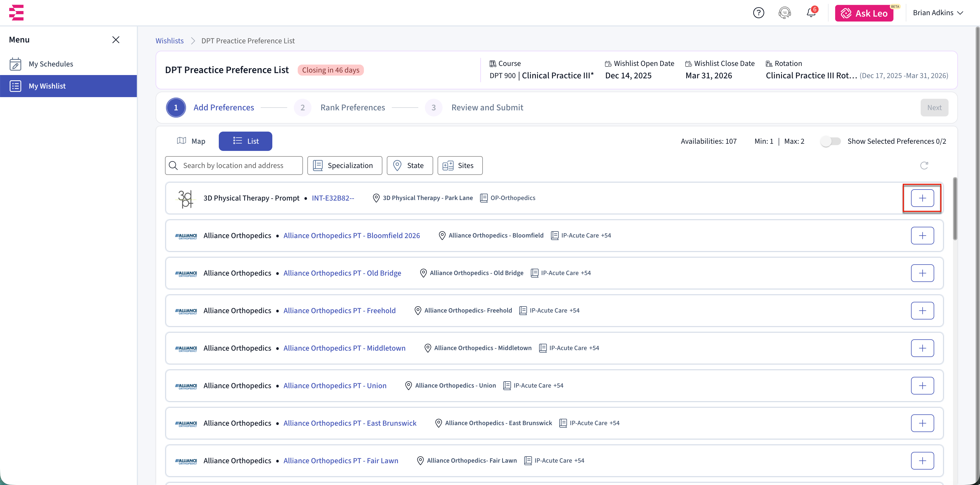
Task: Switch to Map view
Action: coord(191,141)
